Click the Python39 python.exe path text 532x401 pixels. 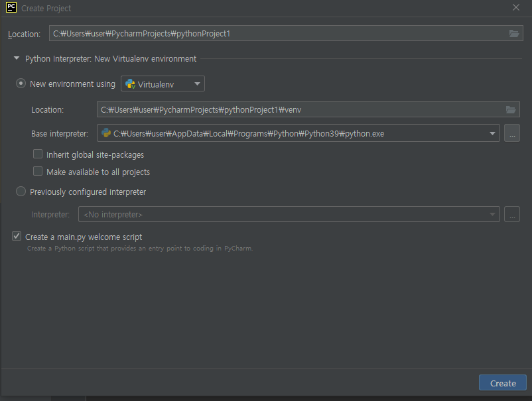pyautogui.click(x=249, y=133)
